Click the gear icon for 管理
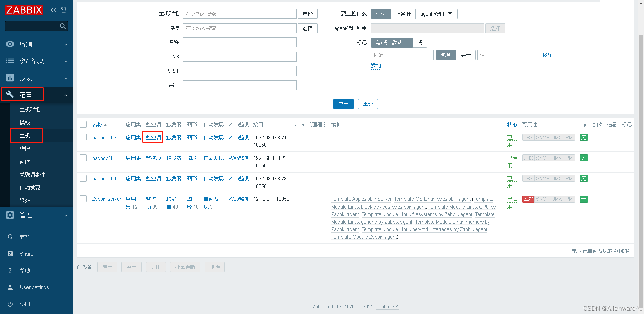644x314 pixels. [x=10, y=215]
